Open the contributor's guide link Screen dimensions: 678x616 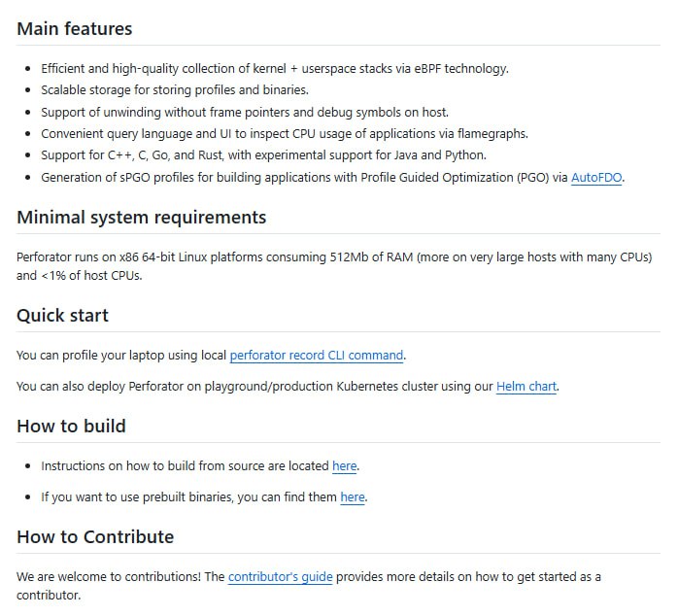[x=280, y=577]
